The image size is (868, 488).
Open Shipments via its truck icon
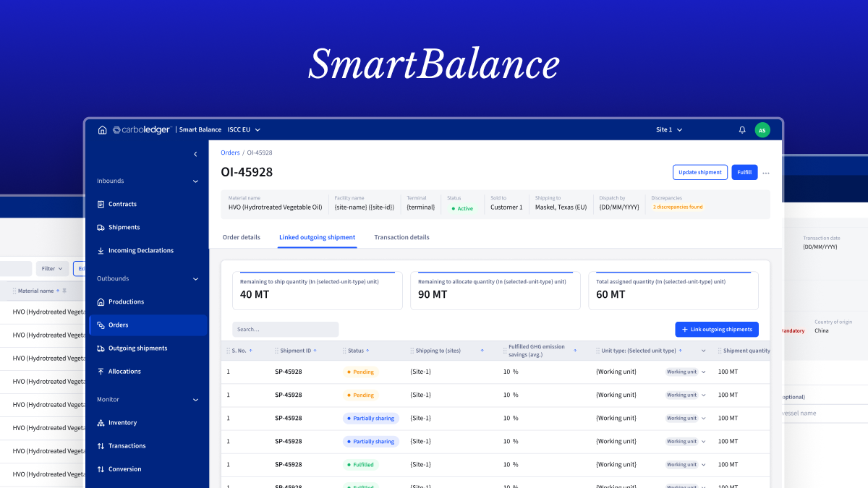click(x=101, y=227)
